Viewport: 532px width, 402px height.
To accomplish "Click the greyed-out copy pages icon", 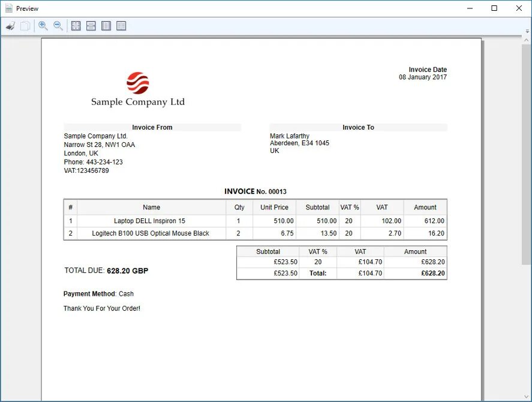I will (x=25, y=26).
